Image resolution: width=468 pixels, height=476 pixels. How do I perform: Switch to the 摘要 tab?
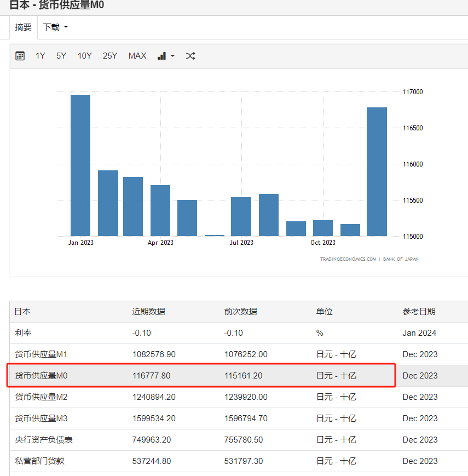[x=24, y=27]
